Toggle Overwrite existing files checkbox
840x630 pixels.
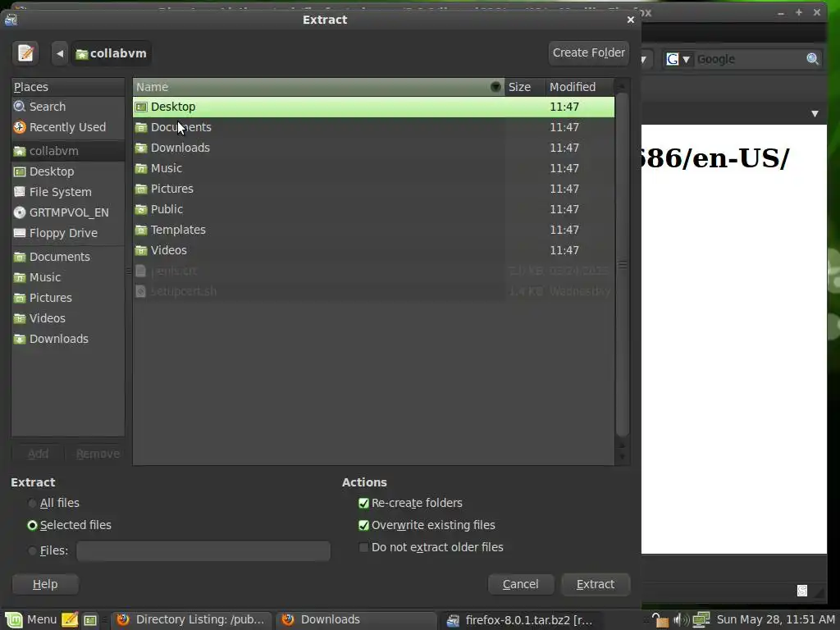(427, 525)
